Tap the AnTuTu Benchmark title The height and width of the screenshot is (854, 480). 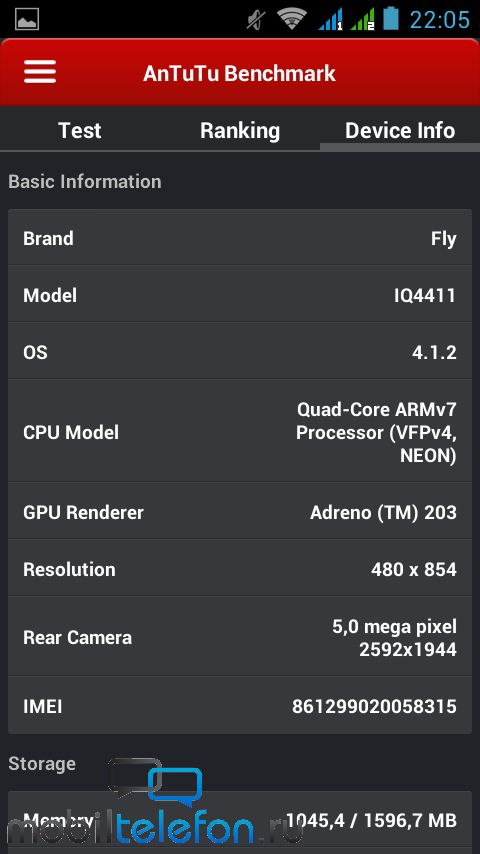pos(239,74)
